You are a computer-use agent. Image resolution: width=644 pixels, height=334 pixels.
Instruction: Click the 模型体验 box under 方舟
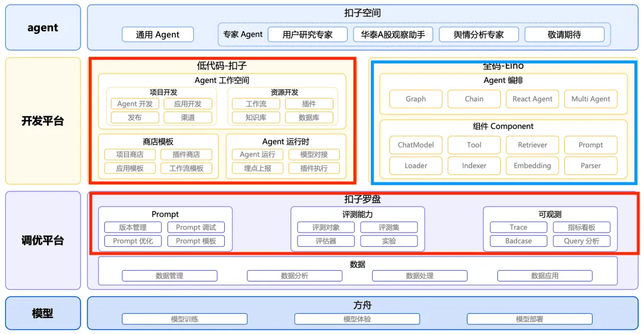coord(357,319)
